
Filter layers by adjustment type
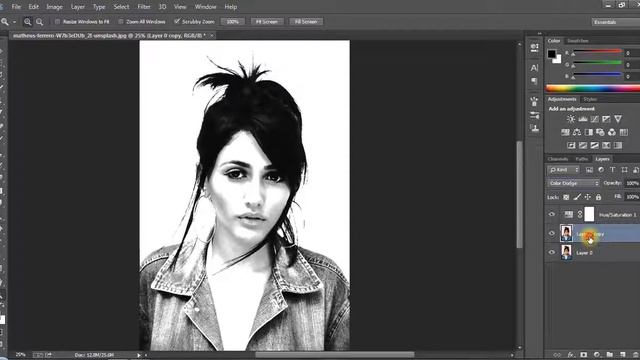601,170
